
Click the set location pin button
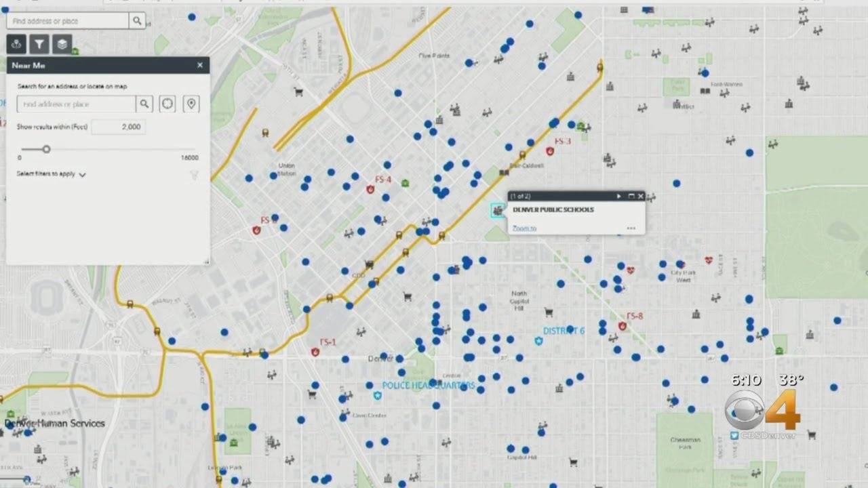click(x=191, y=104)
